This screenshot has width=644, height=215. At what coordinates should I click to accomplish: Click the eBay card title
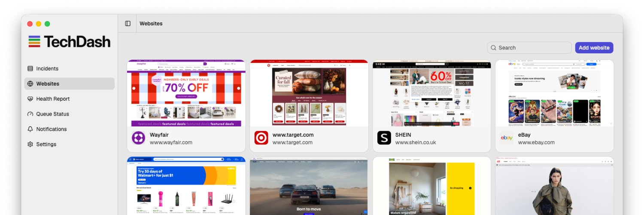(524, 135)
